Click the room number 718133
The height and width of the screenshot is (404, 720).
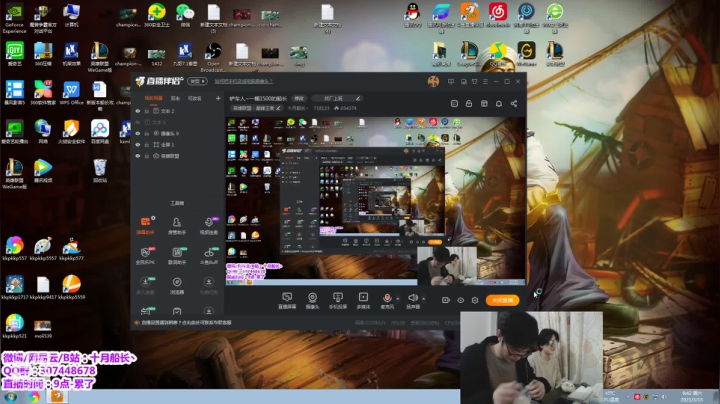[x=321, y=108]
